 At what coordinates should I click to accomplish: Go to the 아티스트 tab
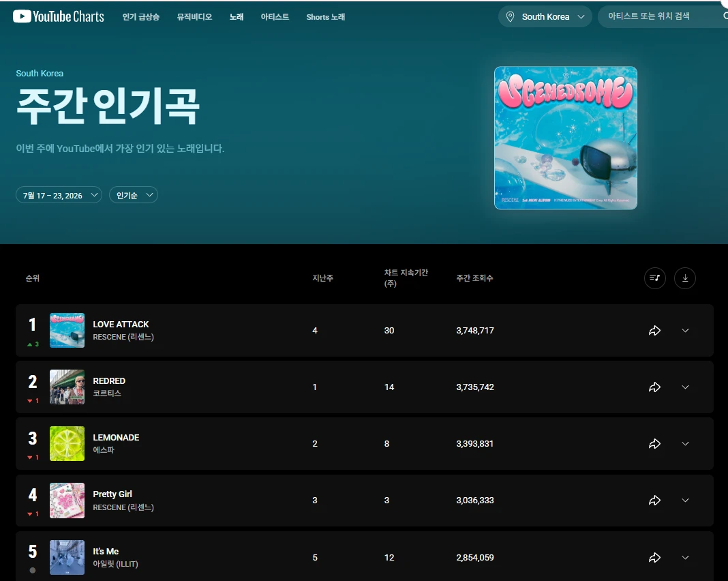click(x=275, y=17)
